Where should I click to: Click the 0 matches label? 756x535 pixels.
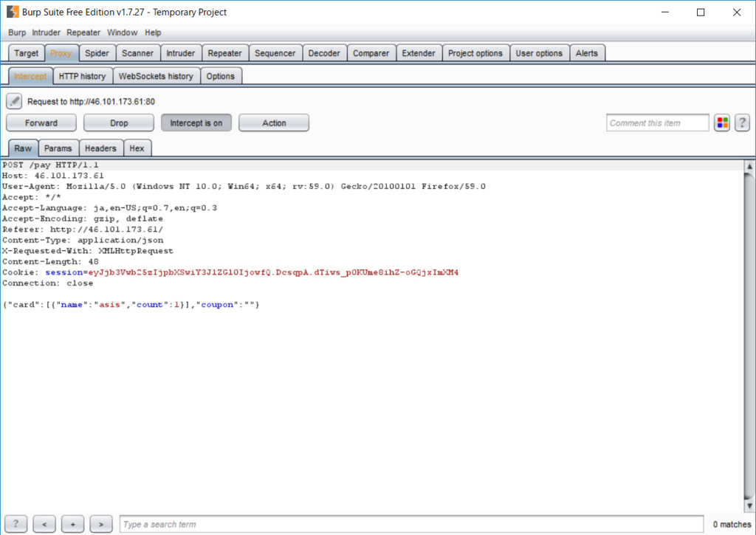pyautogui.click(x=732, y=524)
